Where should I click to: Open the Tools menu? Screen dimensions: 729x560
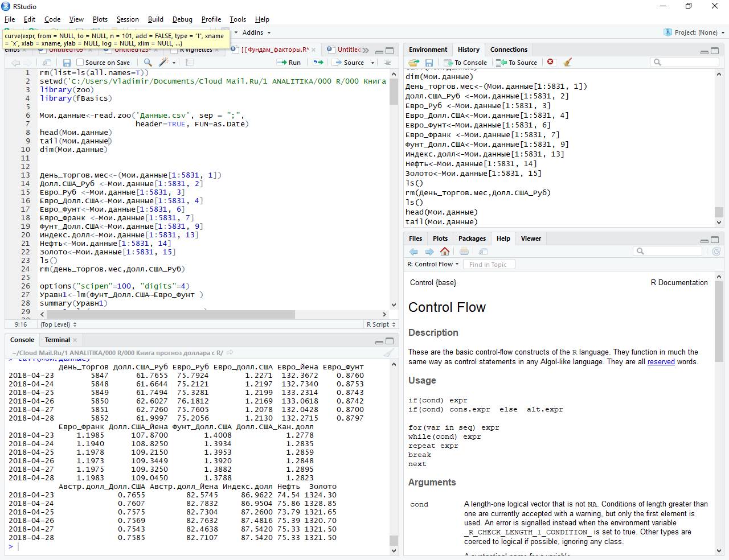pyautogui.click(x=237, y=19)
